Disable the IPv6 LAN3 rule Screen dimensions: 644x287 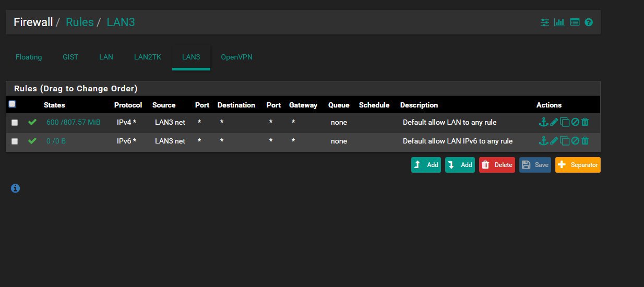(x=575, y=141)
